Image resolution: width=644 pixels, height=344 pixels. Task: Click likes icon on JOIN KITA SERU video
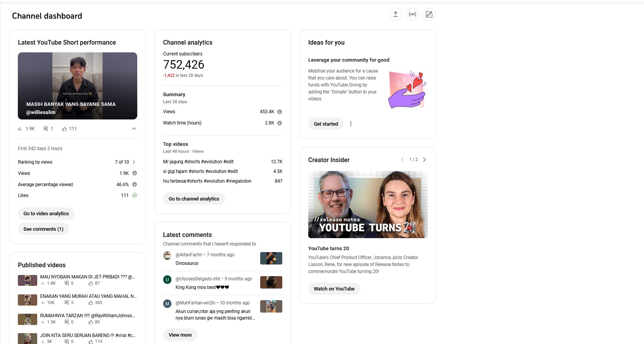pos(91,342)
